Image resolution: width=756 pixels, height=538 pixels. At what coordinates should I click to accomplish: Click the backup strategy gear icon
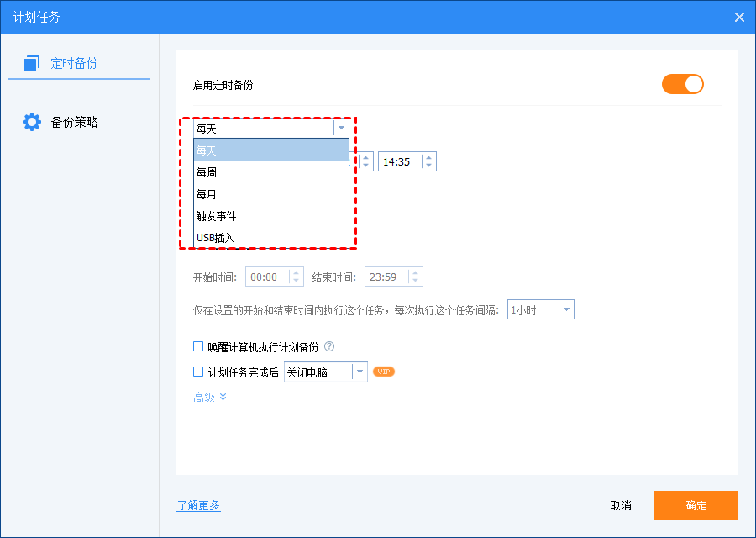click(x=32, y=122)
